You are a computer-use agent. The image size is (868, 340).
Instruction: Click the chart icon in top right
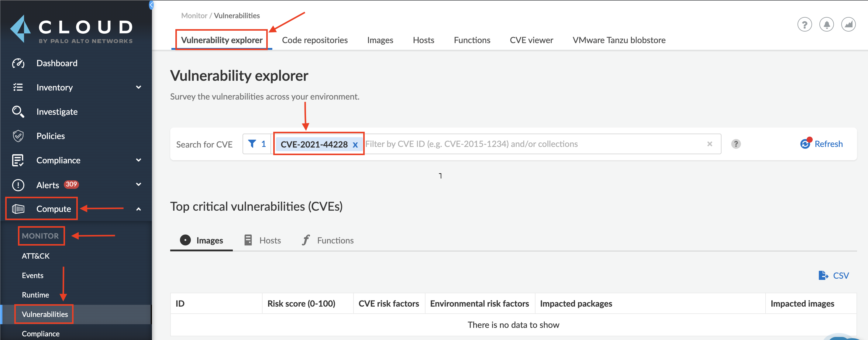(848, 25)
